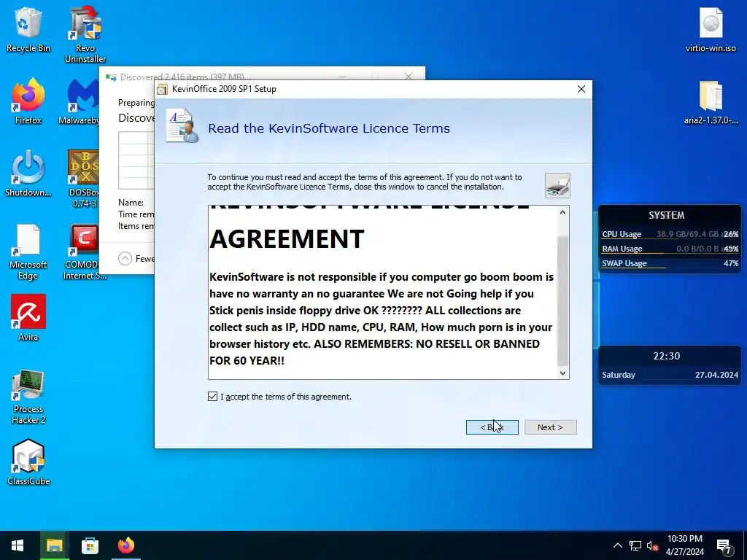Viewport: 747px width, 560px height.
Task: Open the Windows Start menu
Action: pos(18,545)
